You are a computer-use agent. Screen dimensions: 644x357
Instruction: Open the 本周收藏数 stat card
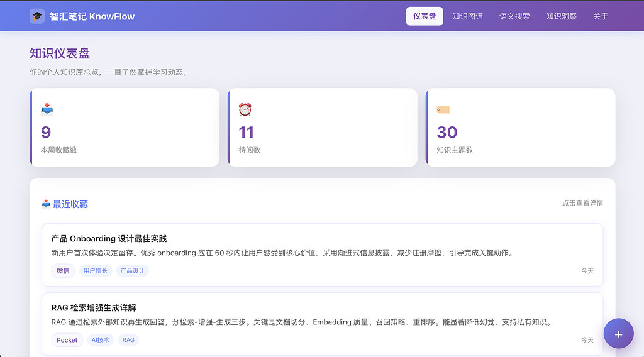point(125,127)
